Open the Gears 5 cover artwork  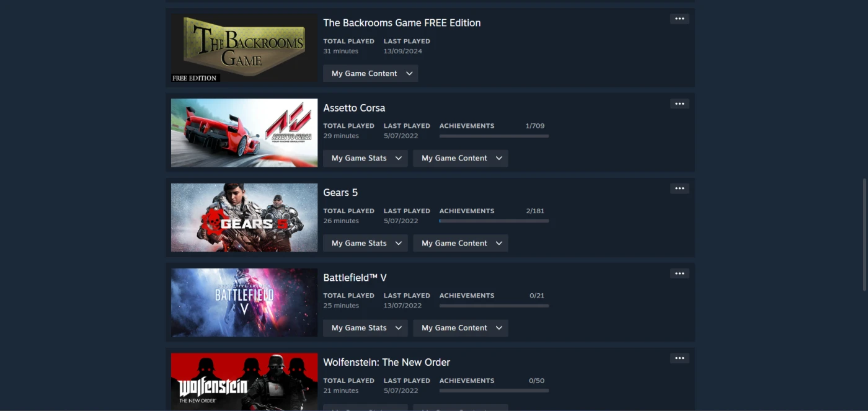click(x=244, y=218)
